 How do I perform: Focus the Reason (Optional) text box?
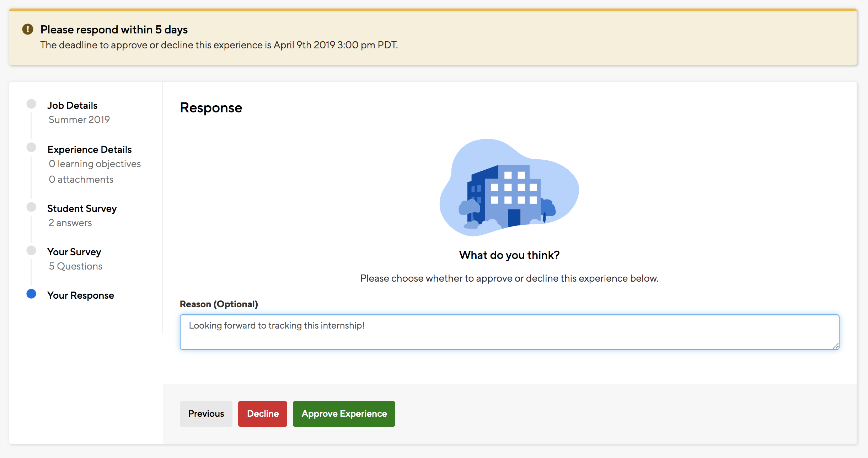click(x=509, y=332)
